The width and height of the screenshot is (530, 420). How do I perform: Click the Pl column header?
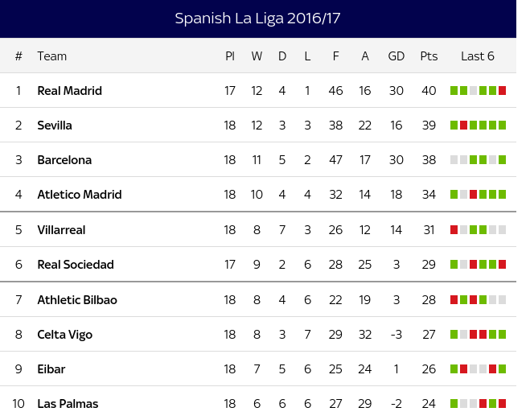pos(230,56)
